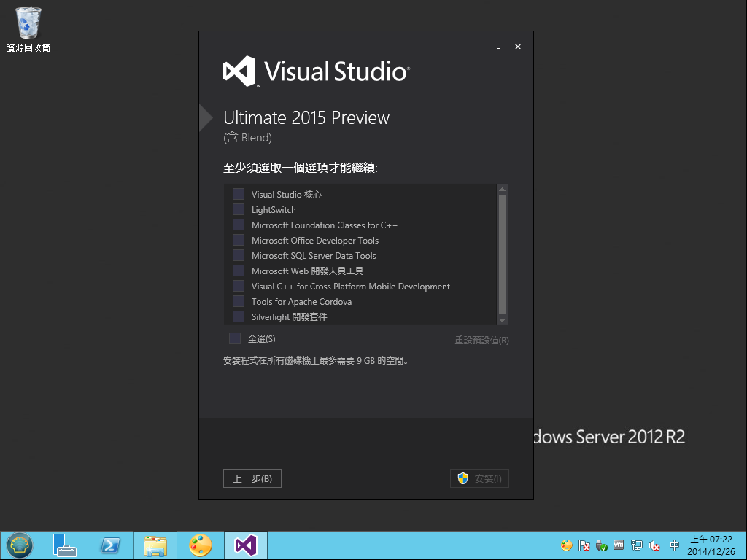Click the network status tray icon
Screen dimensions: 747x560
(x=636, y=545)
